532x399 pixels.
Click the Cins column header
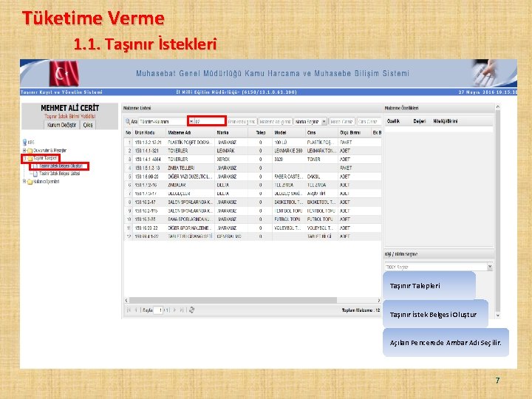321,133
